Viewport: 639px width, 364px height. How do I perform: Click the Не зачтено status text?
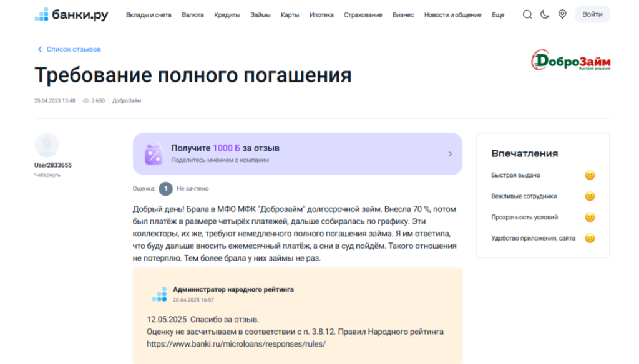click(192, 188)
